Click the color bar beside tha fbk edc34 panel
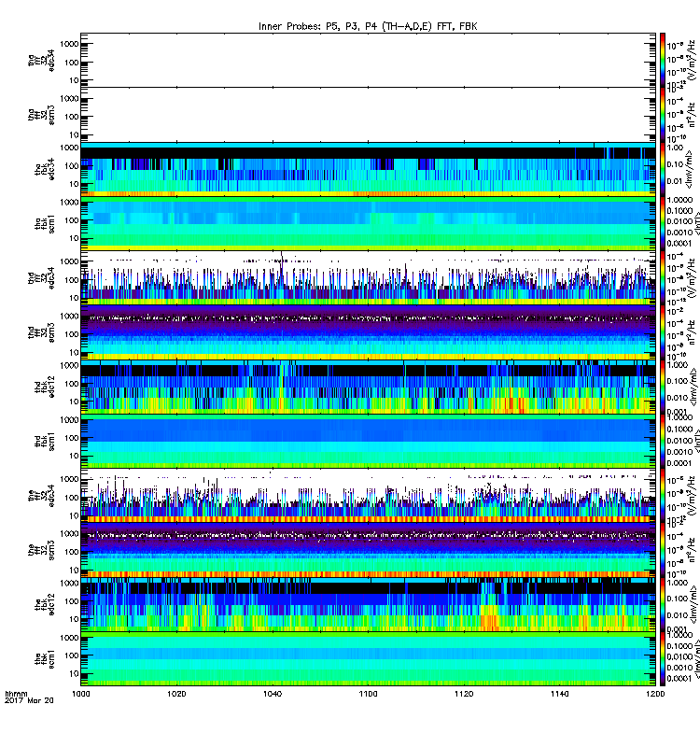Viewport: 700px width, 747px height. click(x=663, y=169)
